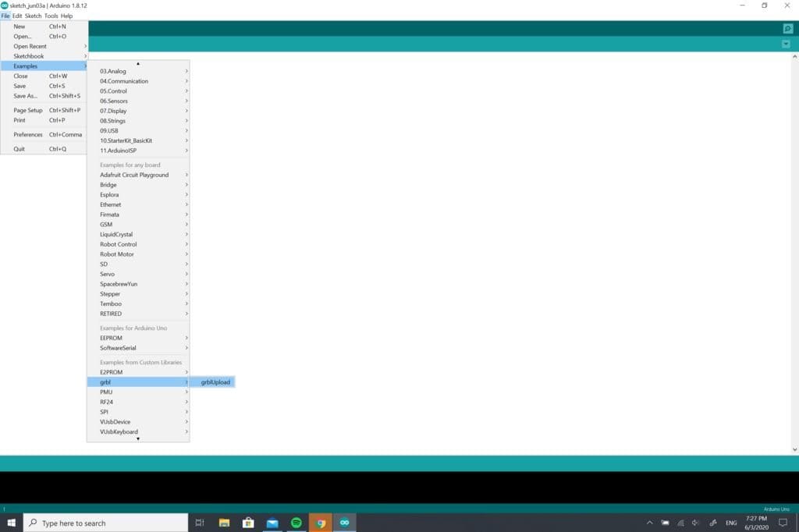Viewport: 799px width, 532px height.
Task: Select the grblUpload example
Action: (x=215, y=382)
